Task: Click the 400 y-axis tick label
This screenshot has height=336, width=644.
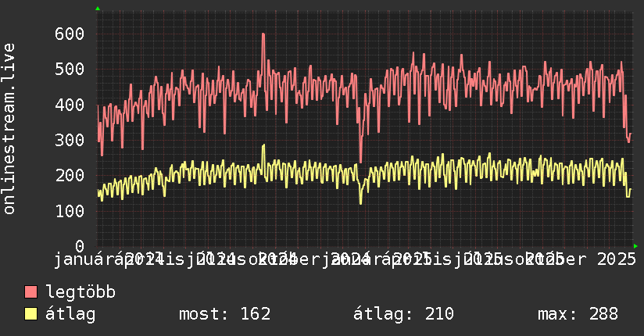Action: tap(70, 105)
